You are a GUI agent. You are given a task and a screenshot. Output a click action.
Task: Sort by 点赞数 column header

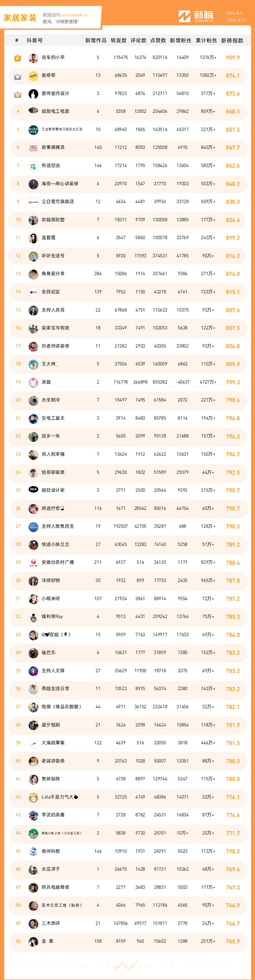coord(158,41)
